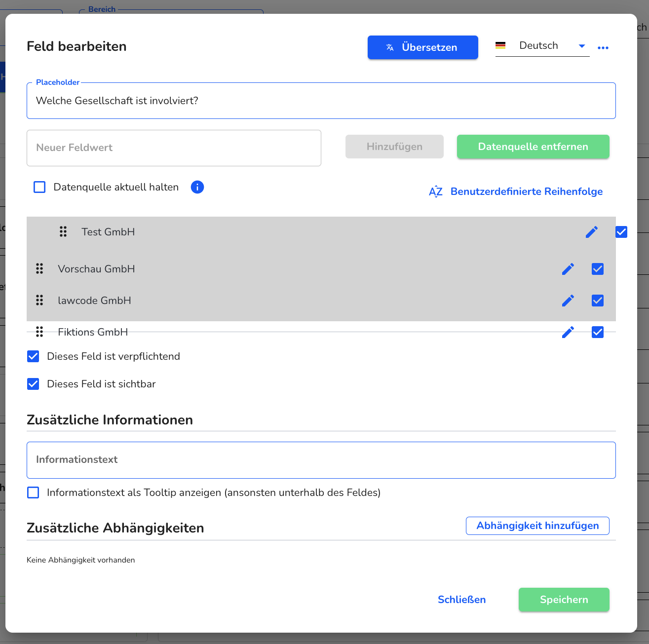This screenshot has width=649, height=644.
Task: Uncheck the Test GmbH checkbox
Action: pyautogui.click(x=621, y=232)
